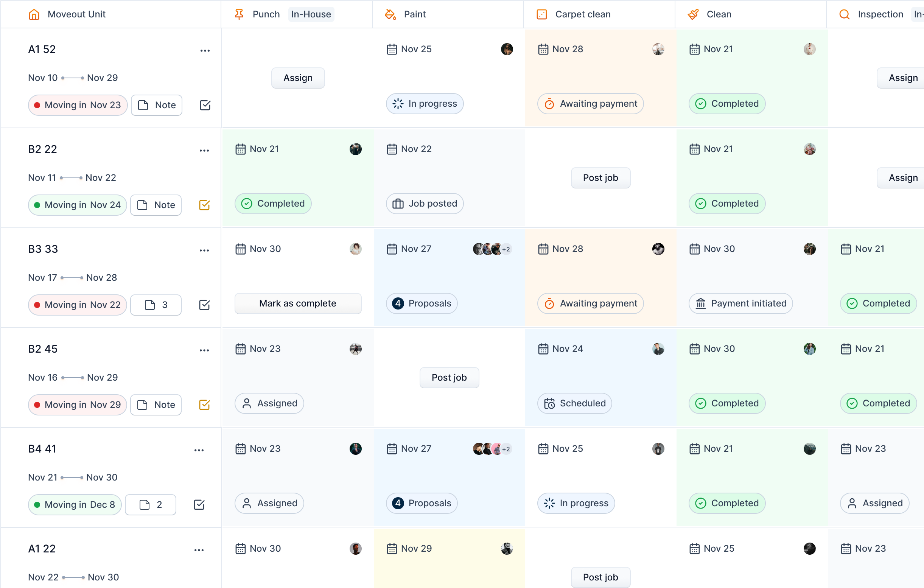Click the Clean brush header icon
The image size is (924, 588).
tap(693, 15)
